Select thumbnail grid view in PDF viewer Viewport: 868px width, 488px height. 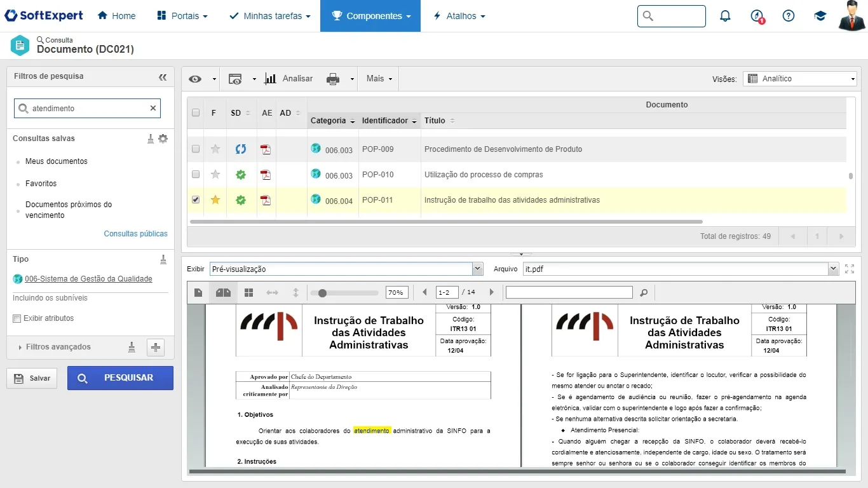tap(248, 293)
